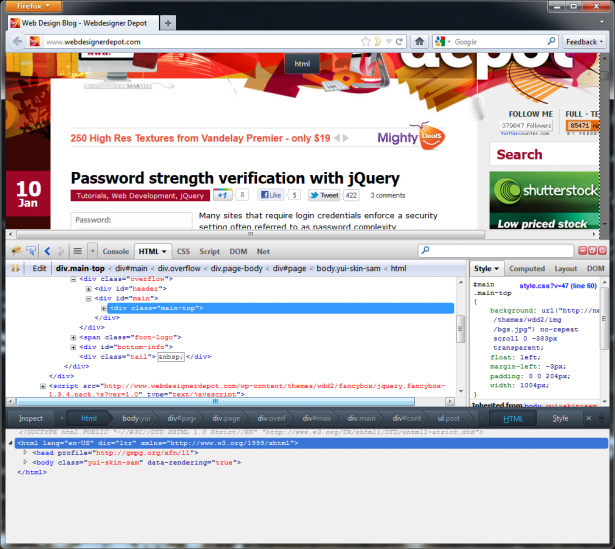Click the Firebug bug logo icon

point(16,251)
